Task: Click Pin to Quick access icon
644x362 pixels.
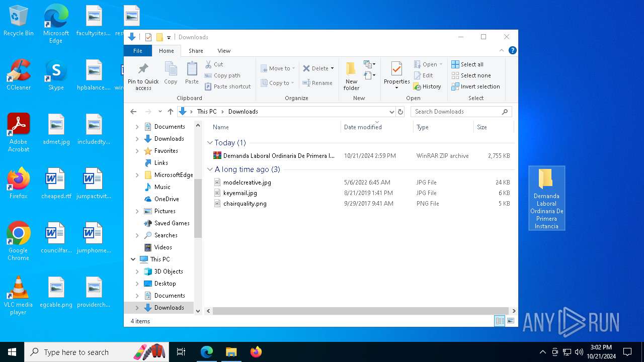Action: click(143, 76)
